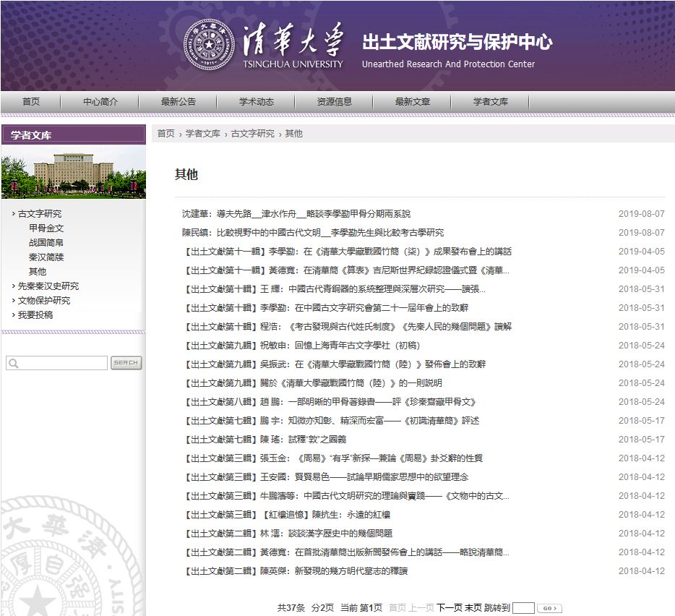This screenshot has height=616, width=675.
Task: Select 资源信息 in the navigation bar
Action: 334,102
